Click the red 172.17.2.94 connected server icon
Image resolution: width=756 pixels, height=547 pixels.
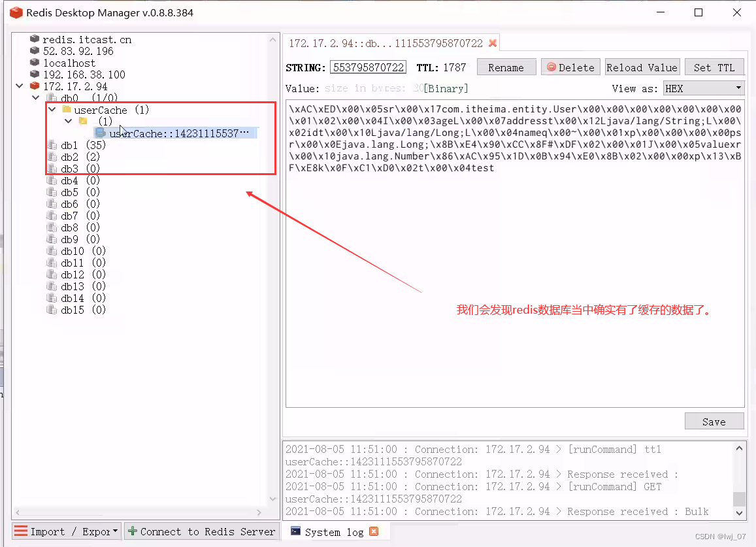[x=34, y=86]
